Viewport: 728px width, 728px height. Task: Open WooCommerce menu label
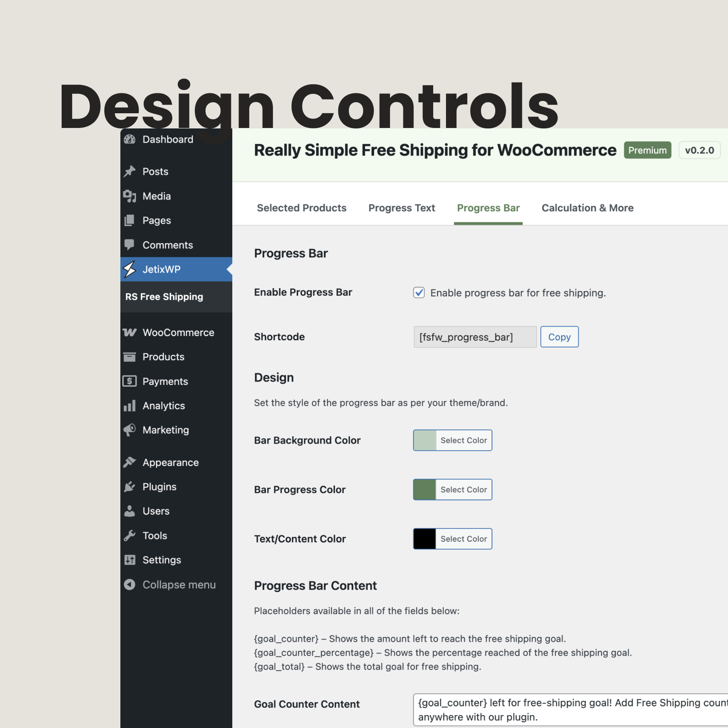point(178,333)
